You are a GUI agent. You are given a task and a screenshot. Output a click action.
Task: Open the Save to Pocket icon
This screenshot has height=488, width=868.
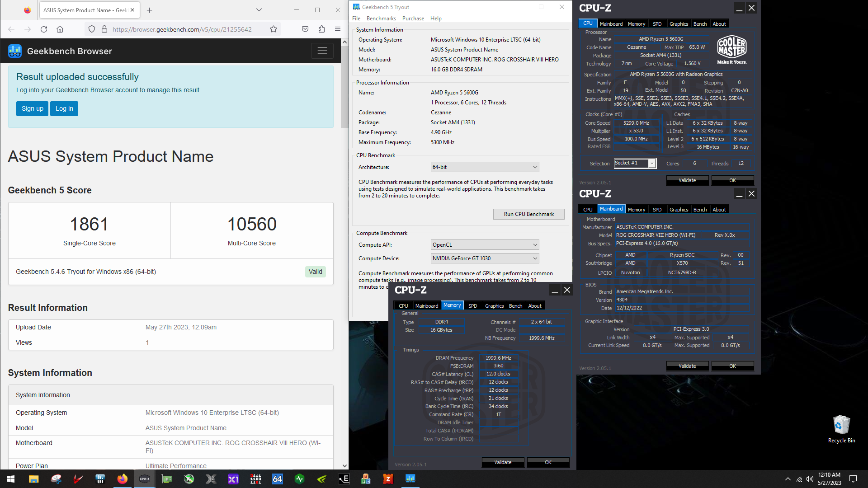(305, 29)
